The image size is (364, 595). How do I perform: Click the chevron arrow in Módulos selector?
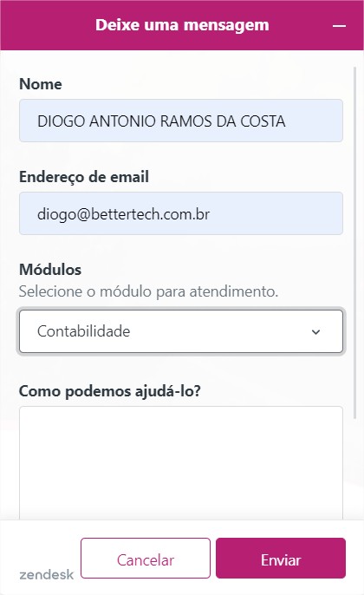point(315,332)
